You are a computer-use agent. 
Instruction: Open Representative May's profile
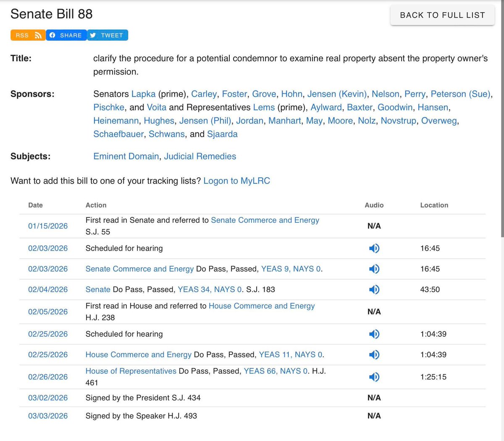pyautogui.click(x=314, y=121)
